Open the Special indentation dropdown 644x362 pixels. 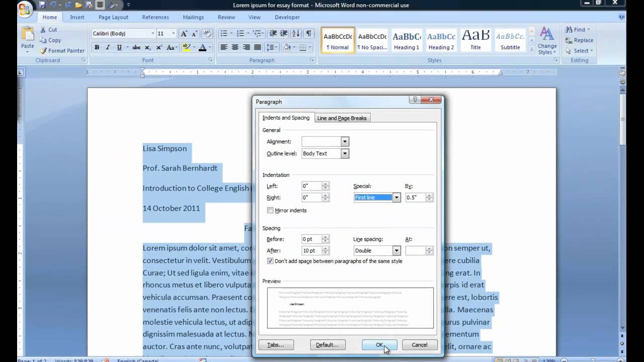pos(396,198)
